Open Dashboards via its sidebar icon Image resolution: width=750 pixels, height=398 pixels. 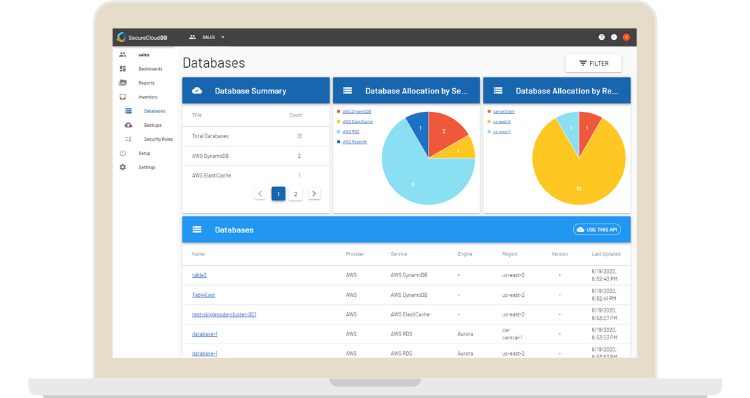tap(123, 69)
